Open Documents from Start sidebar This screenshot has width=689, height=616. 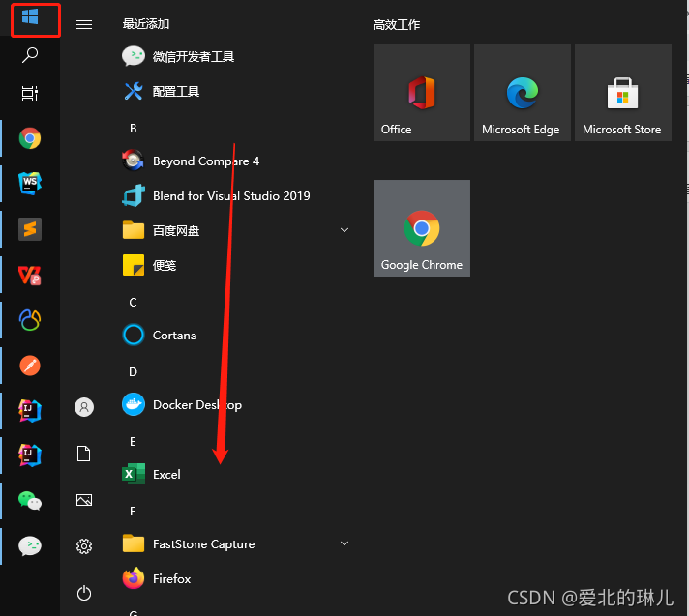pyautogui.click(x=84, y=454)
